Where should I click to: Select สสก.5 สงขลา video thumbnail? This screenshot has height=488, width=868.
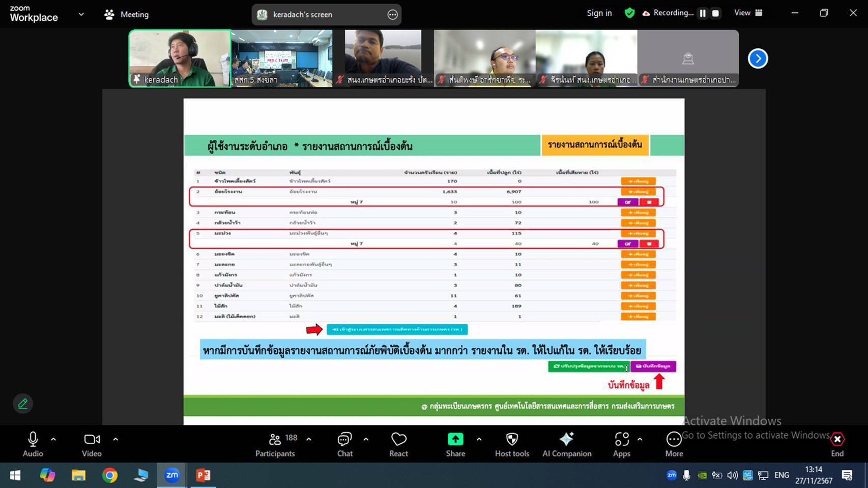point(281,58)
